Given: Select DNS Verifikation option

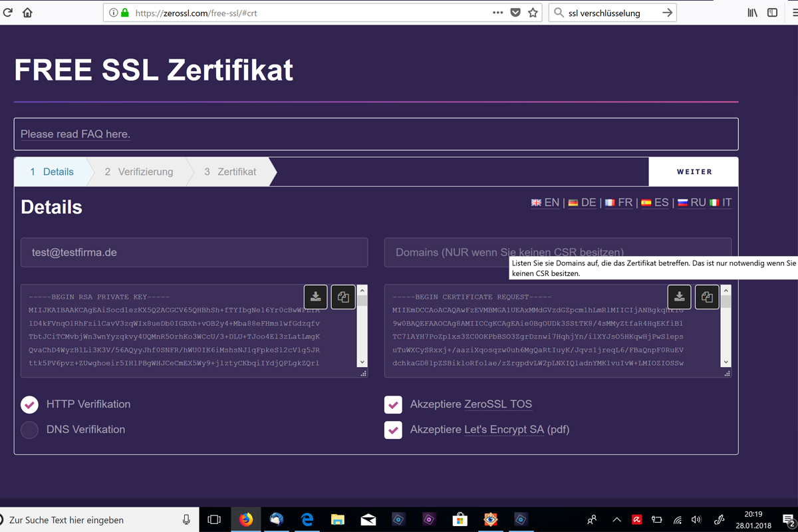Looking at the screenshot, I should 30,430.
